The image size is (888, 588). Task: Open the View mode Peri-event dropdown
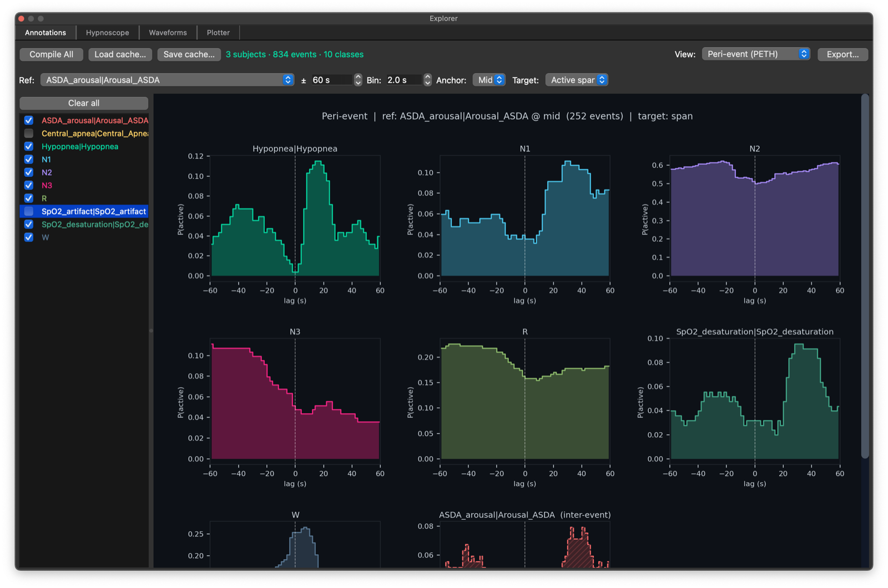(755, 54)
